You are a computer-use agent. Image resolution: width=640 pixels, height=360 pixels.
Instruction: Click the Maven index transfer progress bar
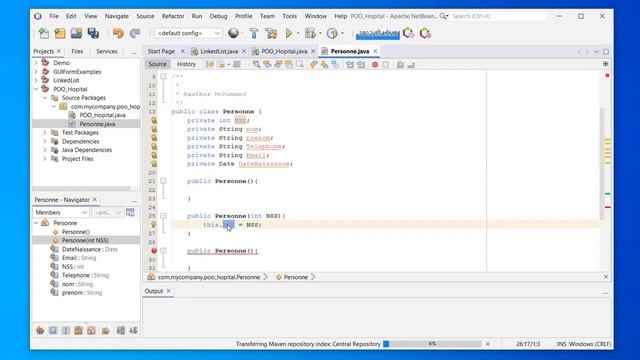click(432, 344)
